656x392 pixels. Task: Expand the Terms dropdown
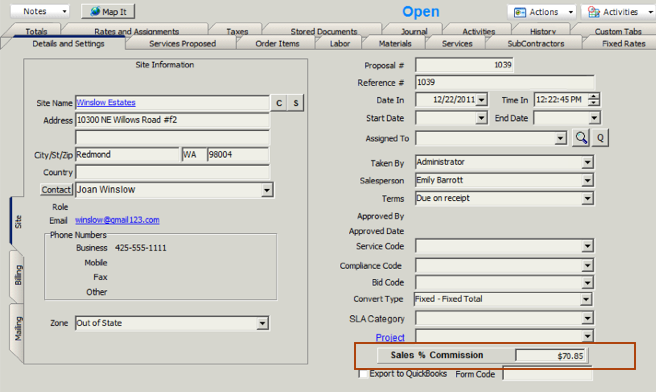[x=587, y=198]
